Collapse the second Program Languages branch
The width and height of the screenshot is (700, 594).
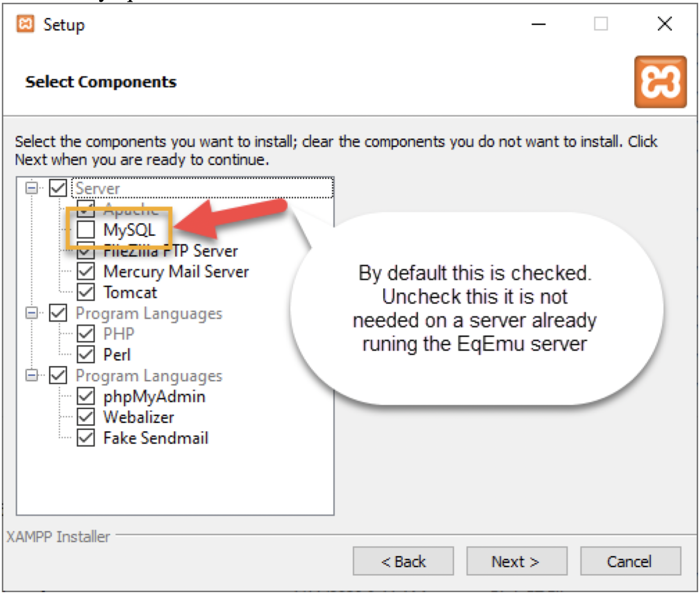pos(31,375)
